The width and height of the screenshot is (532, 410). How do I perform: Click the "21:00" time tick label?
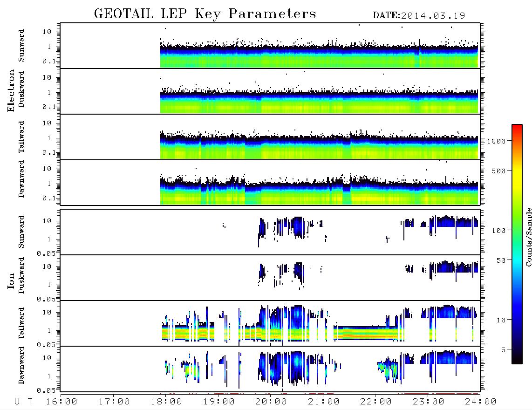(x=324, y=402)
